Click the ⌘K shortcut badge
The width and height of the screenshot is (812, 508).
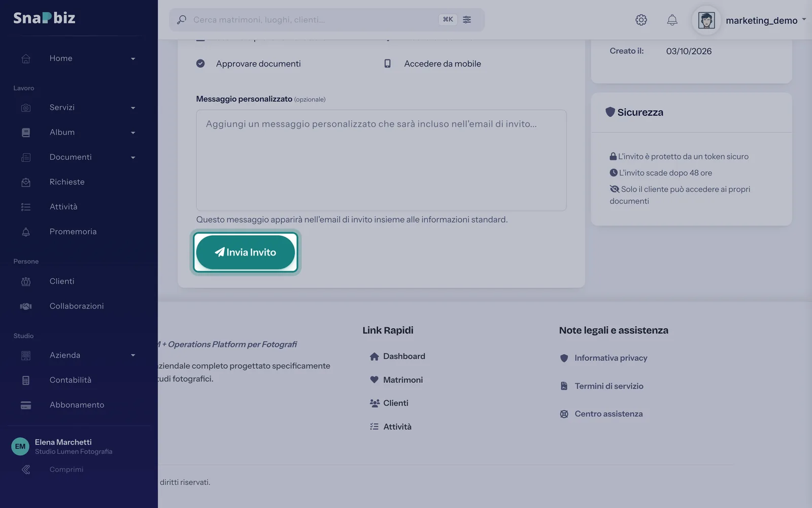coord(448,19)
